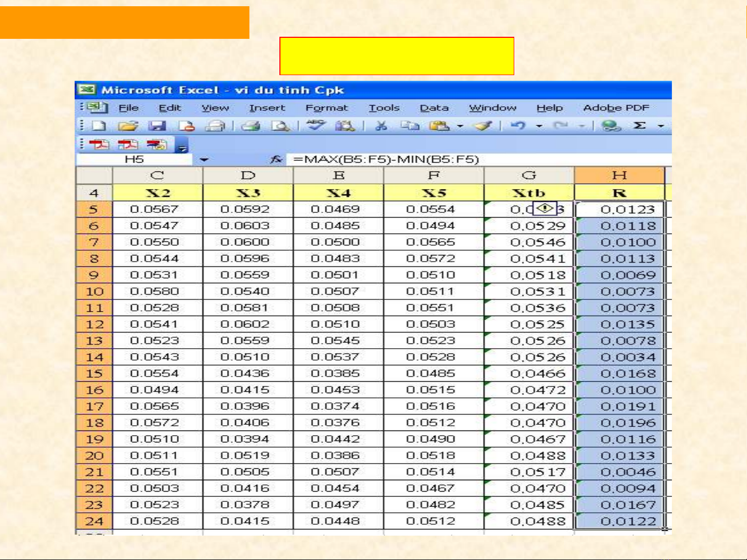The height and width of the screenshot is (560, 747).
Task: Open the Undo history dropdown arrow
Action: click(539, 126)
